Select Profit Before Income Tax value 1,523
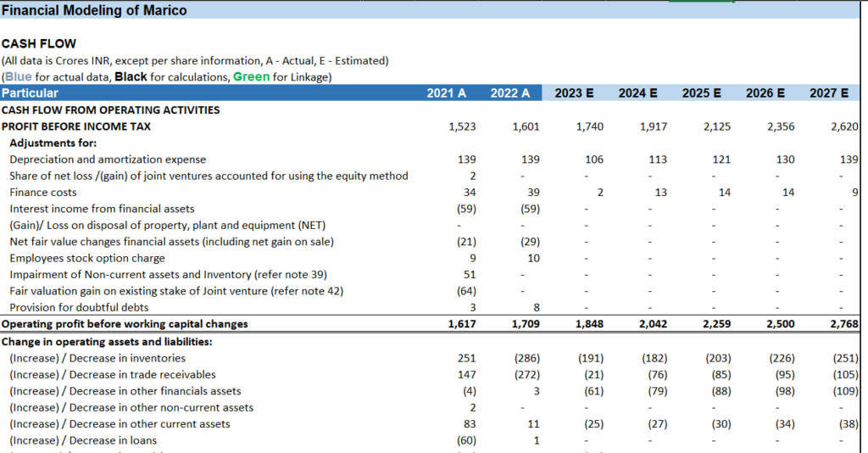Image resolution: width=868 pixels, height=453 pixels. coord(462,126)
